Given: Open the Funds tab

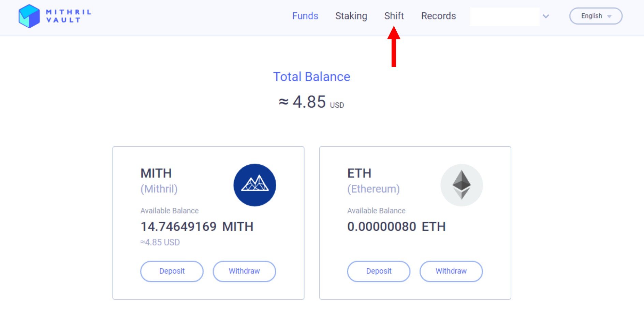Looking at the screenshot, I should (x=305, y=16).
